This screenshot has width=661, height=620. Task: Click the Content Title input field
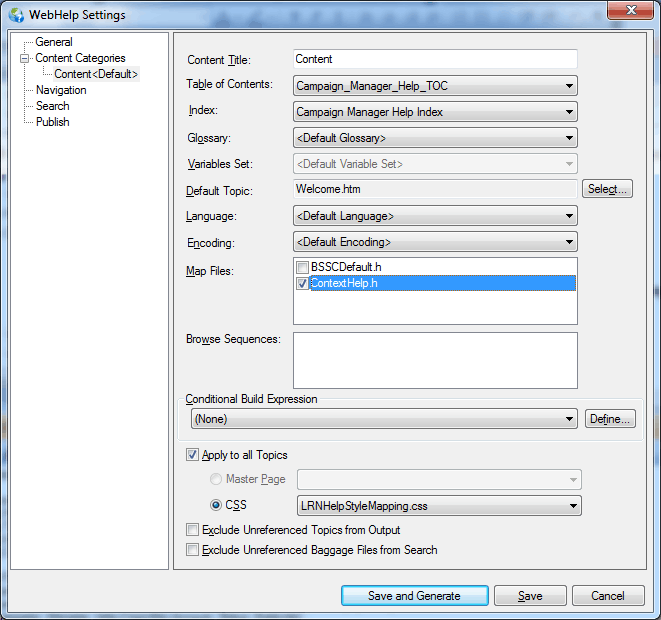click(435, 59)
